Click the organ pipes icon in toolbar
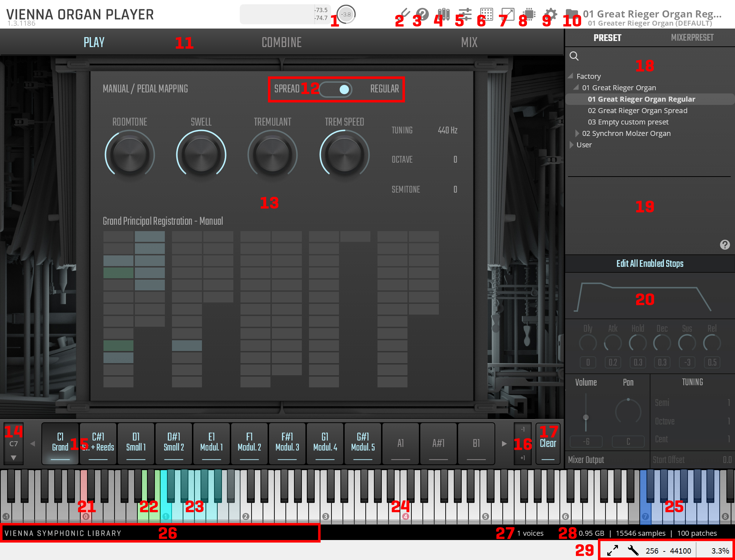The image size is (735, 560). pyautogui.click(x=444, y=14)
